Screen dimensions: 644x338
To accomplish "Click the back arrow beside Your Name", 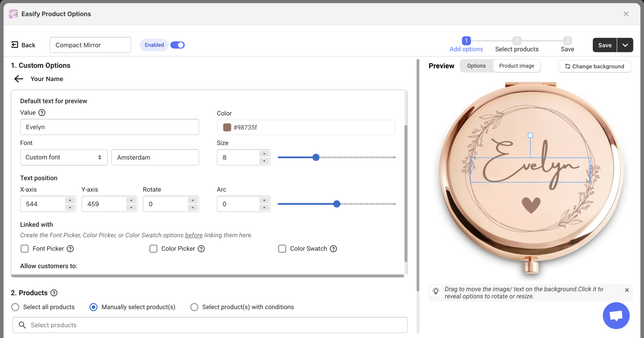I will (x=18, y=79).
